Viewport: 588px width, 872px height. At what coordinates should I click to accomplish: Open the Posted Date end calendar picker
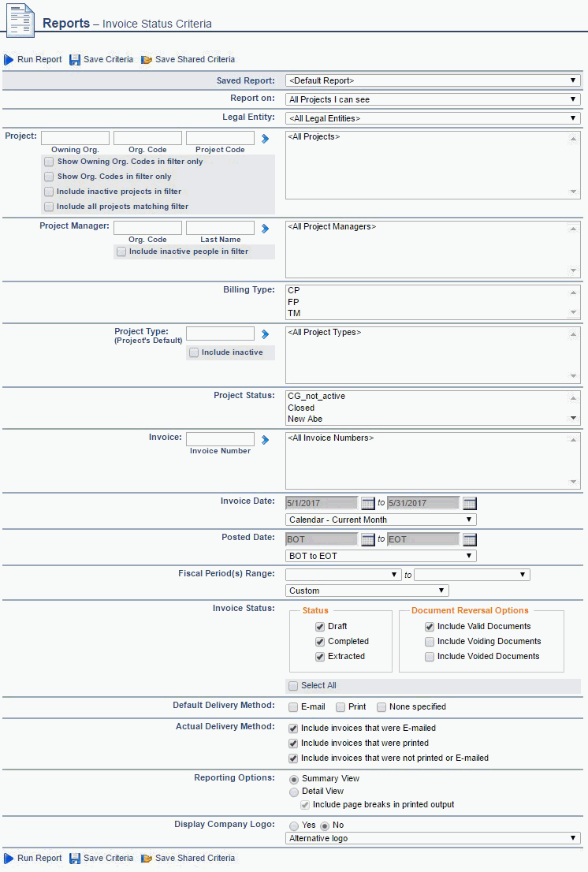pos(469,539)
